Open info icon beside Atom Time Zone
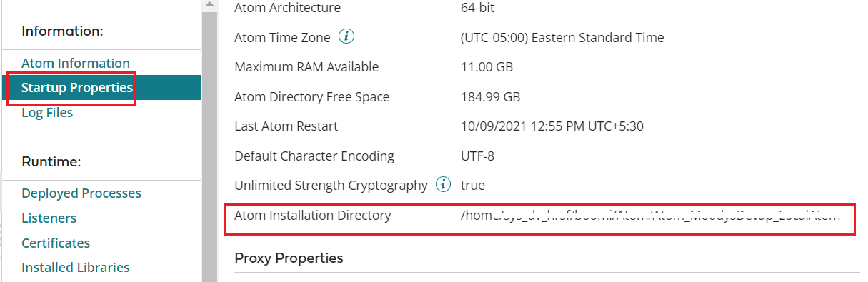Viewport: 868px width, 282px height. [x=346, y=37]
